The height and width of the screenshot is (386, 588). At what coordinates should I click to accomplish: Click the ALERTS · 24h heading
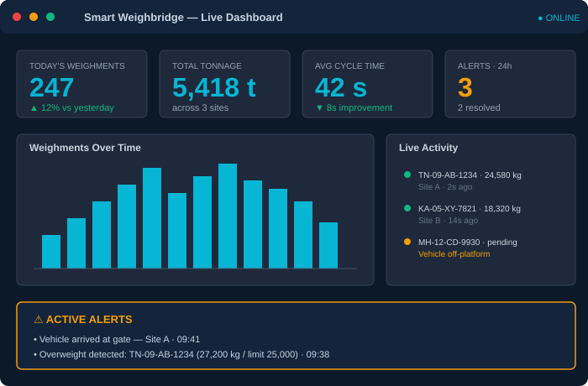[485, 66]
